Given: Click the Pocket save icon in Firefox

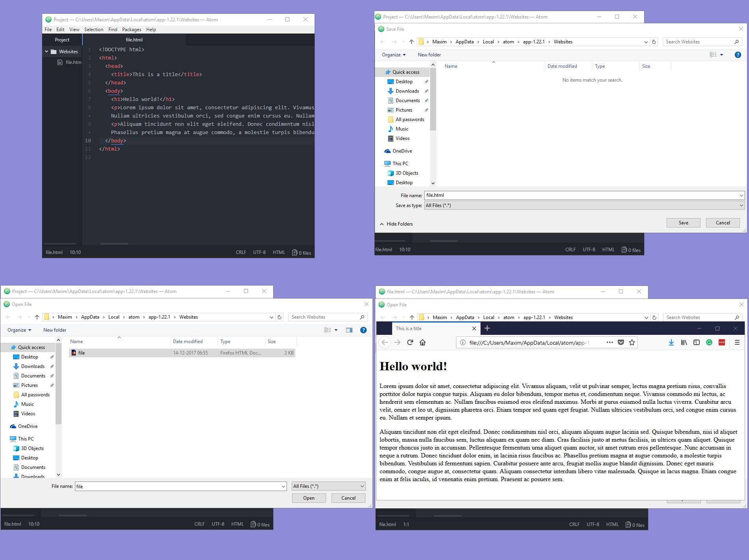Looking at the screenshot, I should point(621,342).
